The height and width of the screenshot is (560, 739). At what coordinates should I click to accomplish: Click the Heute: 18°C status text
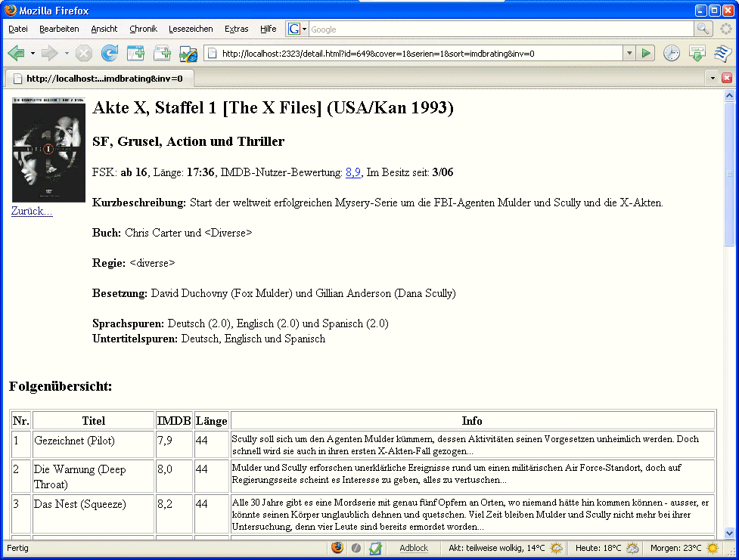pyautogui.click(x=598, y=548)
